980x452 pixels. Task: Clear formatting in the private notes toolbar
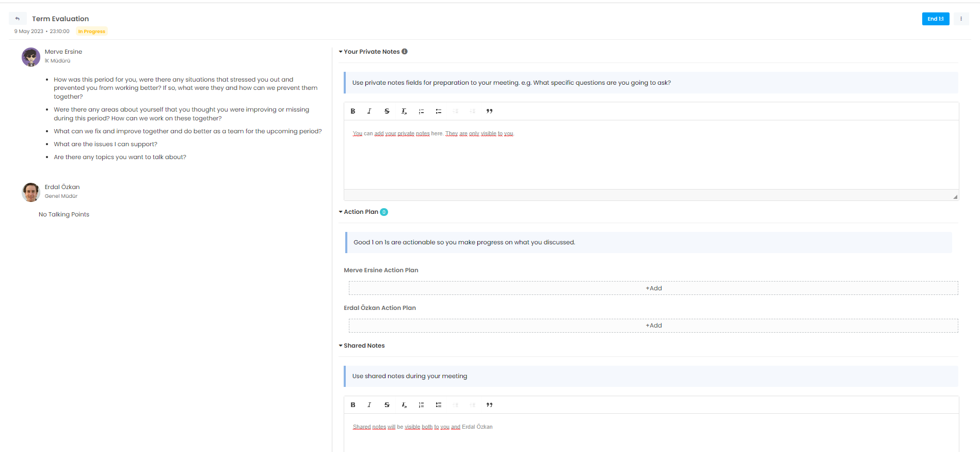(404, 111)
